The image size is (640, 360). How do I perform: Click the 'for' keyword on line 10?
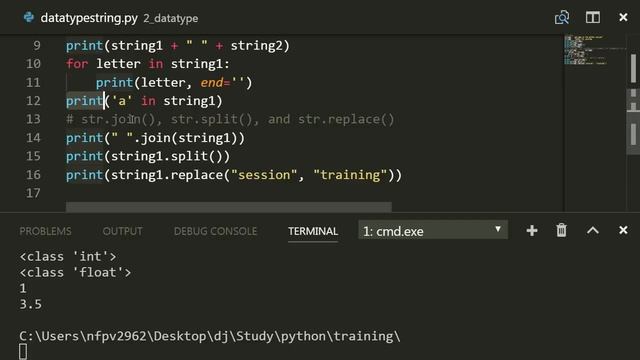point(77,64)
